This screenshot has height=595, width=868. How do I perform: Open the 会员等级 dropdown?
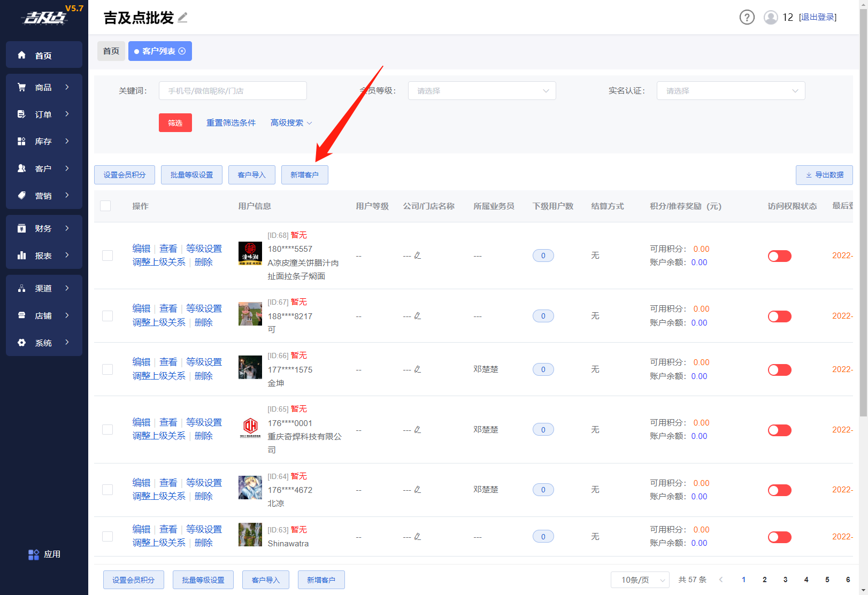click(x=481, y=91)
